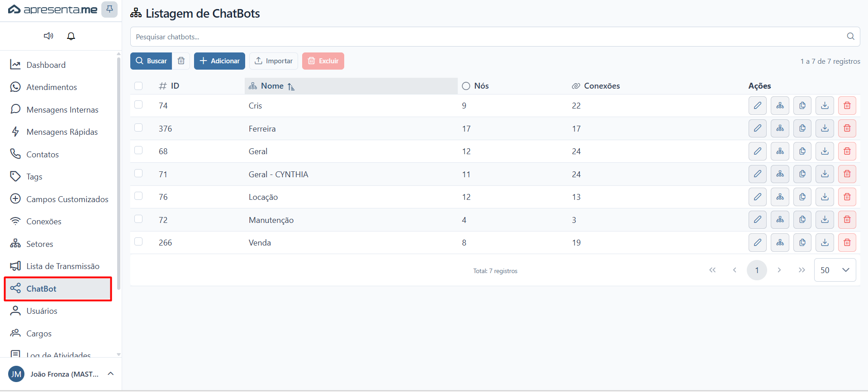This screenshot has width=868, height=392.
Task: Tick the checkbox for Geral - CYNTHIA
Action: point(138,173)
